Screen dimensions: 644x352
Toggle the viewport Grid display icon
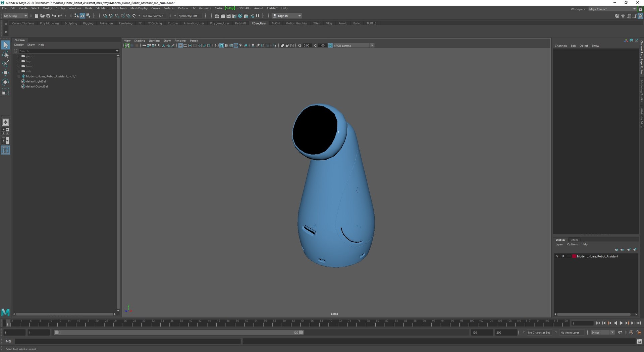coord(180,46)
